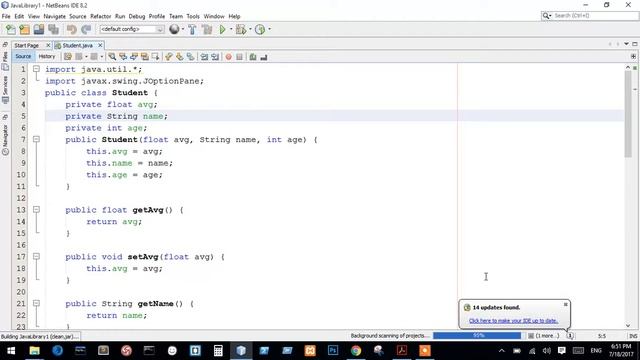This screenshot has height=360, width=640.
Task: Run the project with green play icon
Action: click(222, 29)
